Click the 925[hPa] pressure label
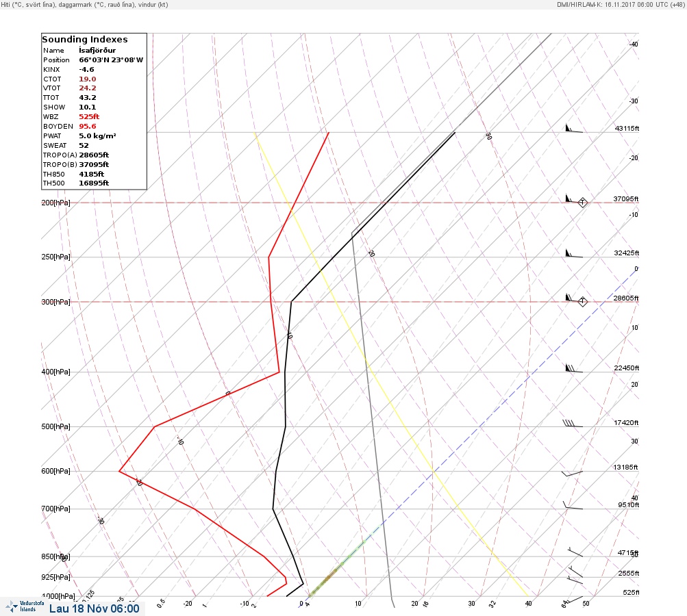 click(x=55, y=577)
